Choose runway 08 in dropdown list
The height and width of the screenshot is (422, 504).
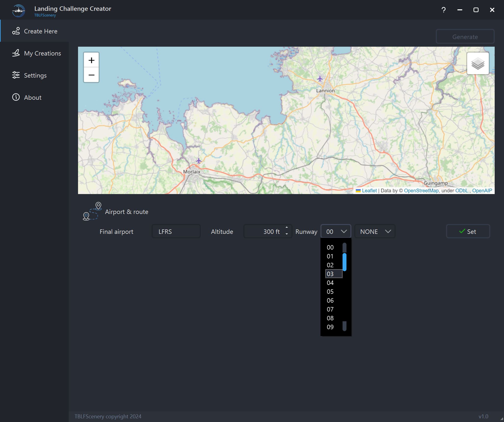330,318
